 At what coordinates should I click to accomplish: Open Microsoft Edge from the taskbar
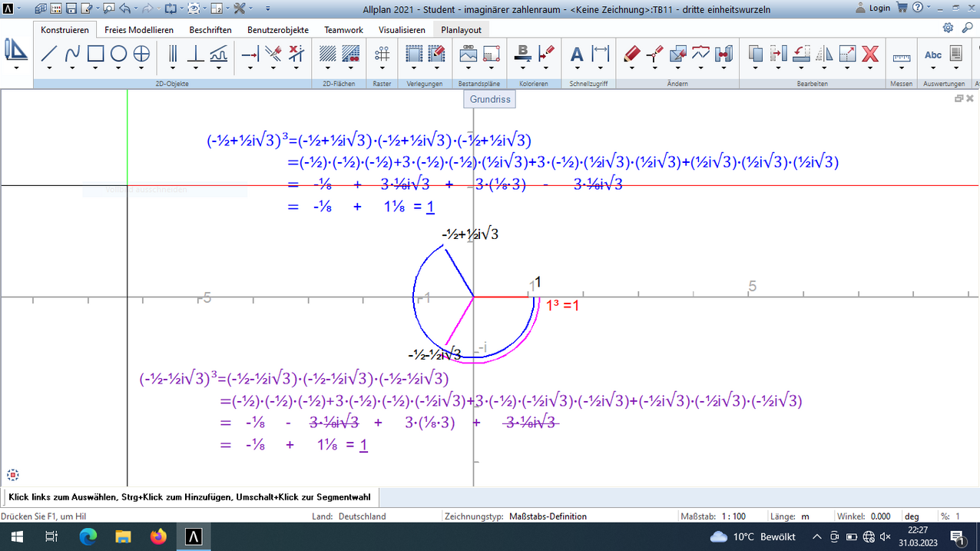pyautogui.click(x=88, y=536)
